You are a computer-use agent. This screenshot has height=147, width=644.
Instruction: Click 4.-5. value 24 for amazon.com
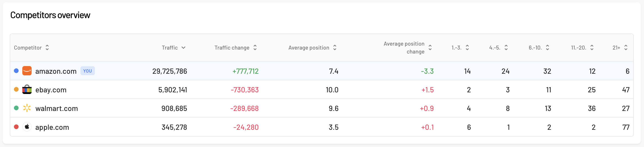505,71
